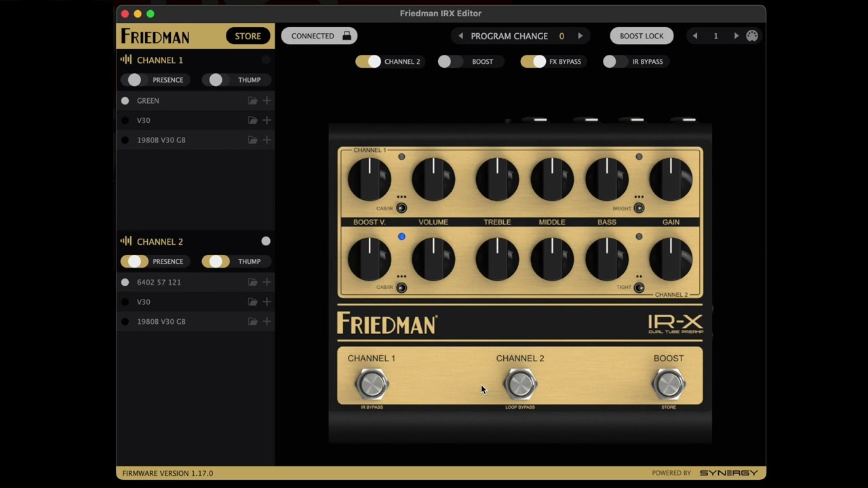The height and width of the screenshot is (488, 868).
Task: Toggle the FX BYPASS switch
Action: click(x=533, y=62)
